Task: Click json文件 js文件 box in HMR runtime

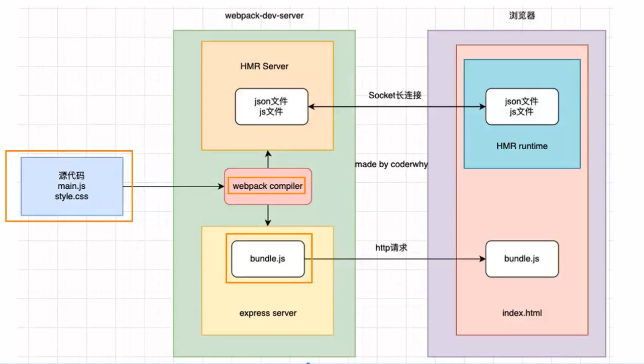Action: (522, 106)
